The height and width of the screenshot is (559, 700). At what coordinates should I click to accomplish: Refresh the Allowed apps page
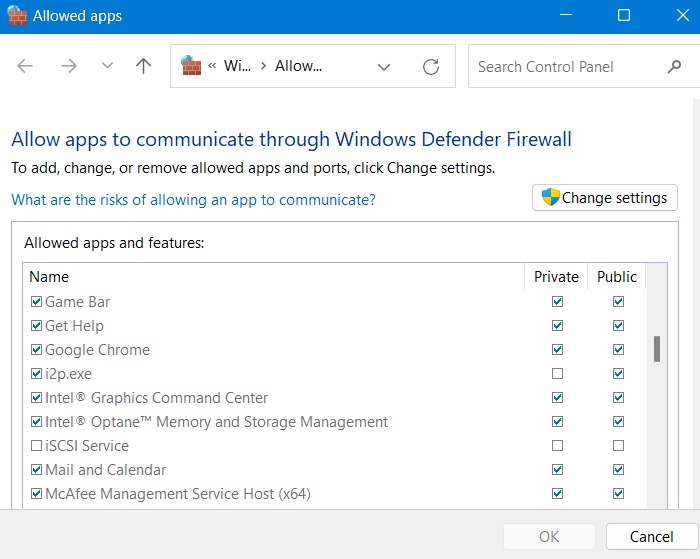[x=431, y=67]
